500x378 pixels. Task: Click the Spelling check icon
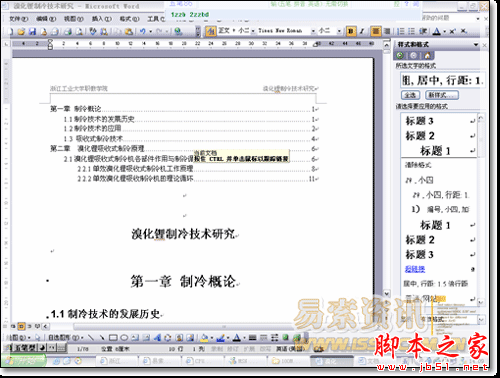pyautogui.click(x=93, y=32)
